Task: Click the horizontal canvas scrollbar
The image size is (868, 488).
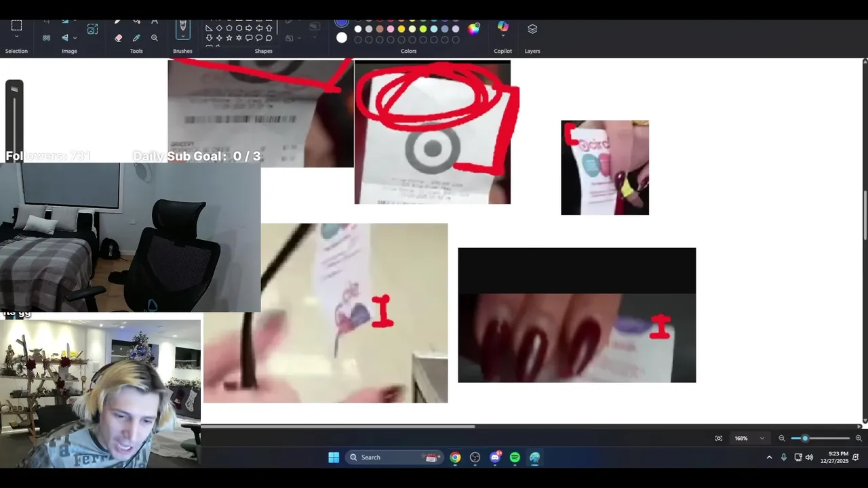Action: point(338,426)
